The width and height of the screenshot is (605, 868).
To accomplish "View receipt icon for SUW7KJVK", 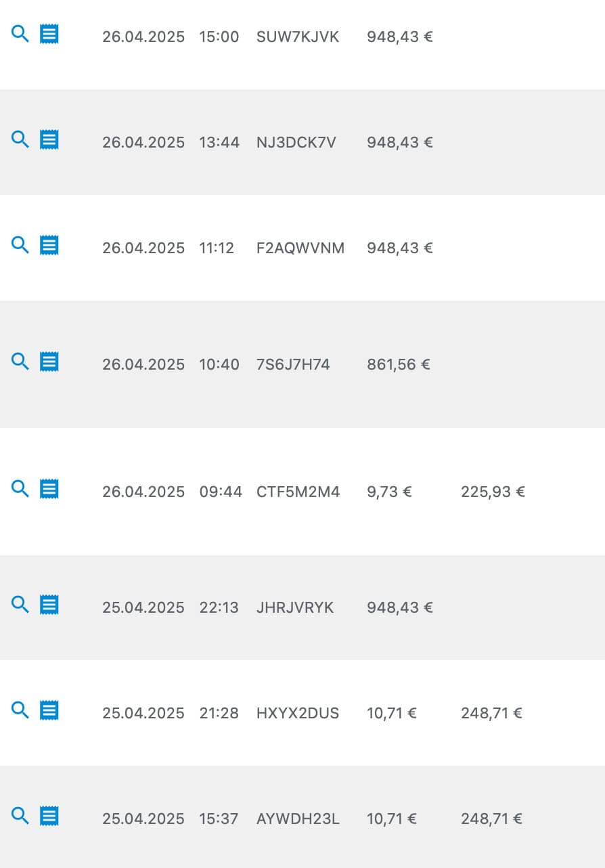I will click(49, 34).
